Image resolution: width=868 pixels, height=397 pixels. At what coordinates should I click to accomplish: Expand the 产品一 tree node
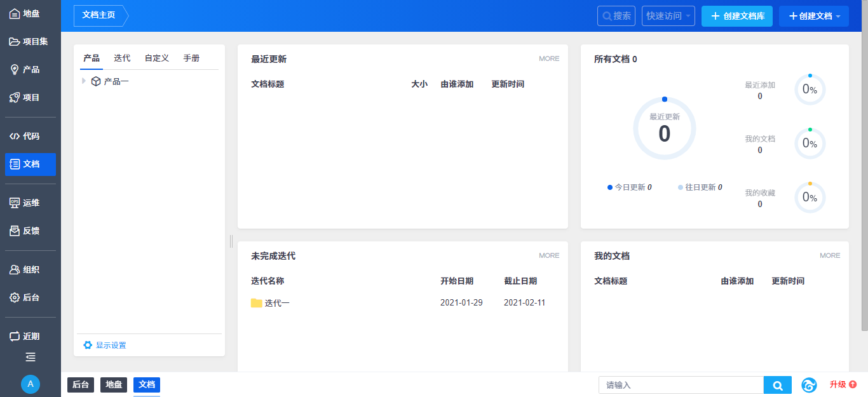pyautogui.click(x=84, y=81)
